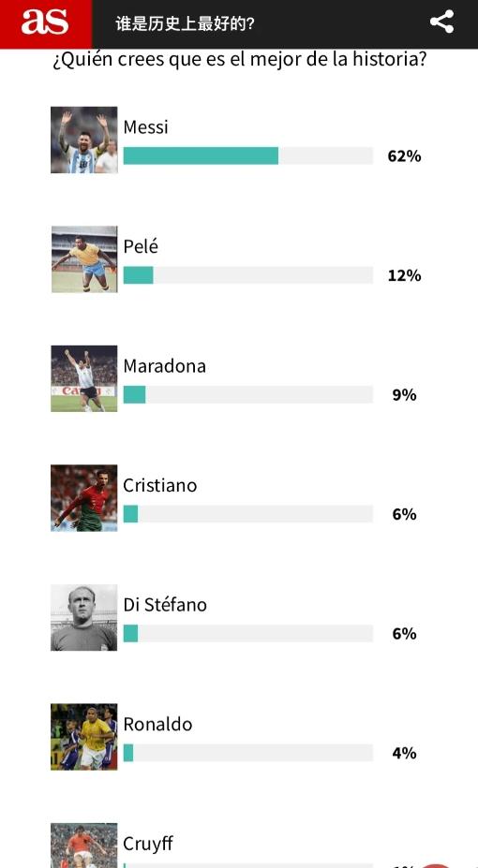The image size is (478, 868).
Task: Tap the red floating button at bottom
Action: [437, 865]
